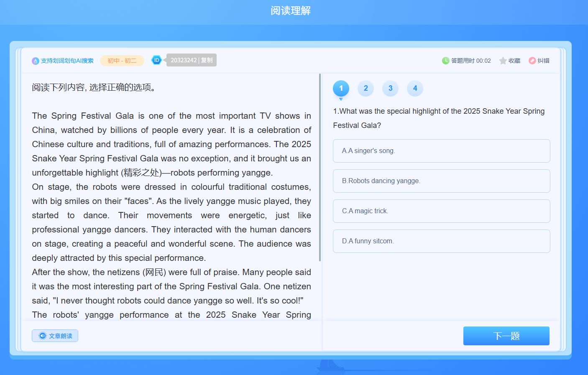The width and height of the screenshot is (588, 375).
Task: Click the 支持划词划句AI搜索 link
Action: [67, 61]
